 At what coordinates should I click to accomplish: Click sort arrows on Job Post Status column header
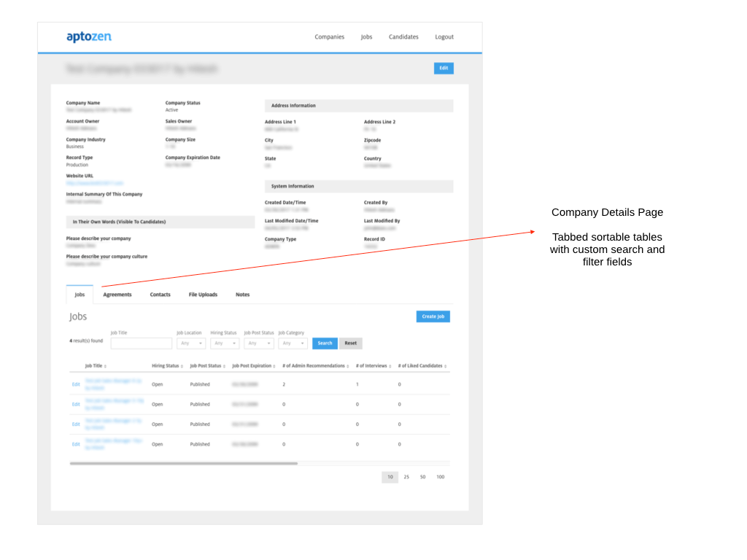click(225, 366)
